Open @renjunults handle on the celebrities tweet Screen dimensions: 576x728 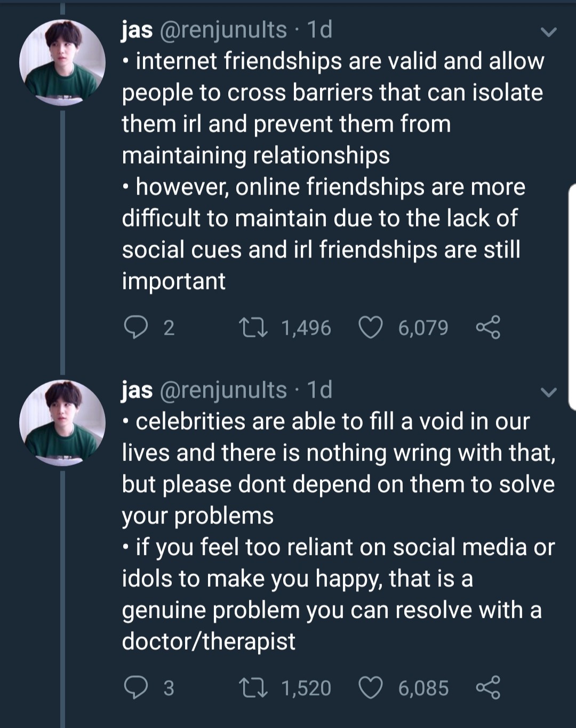[x=223, y=391]
